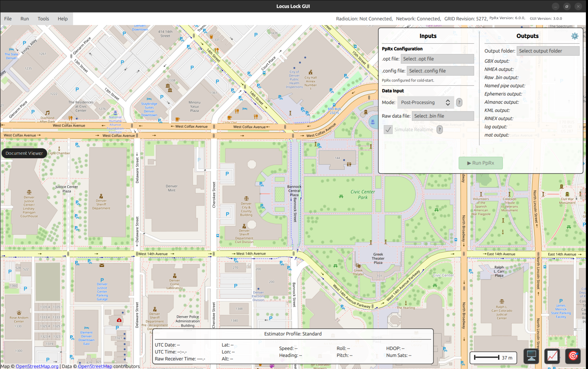Click the Almanac output label
Screen dimensions: 588x369
coord(502,102)
